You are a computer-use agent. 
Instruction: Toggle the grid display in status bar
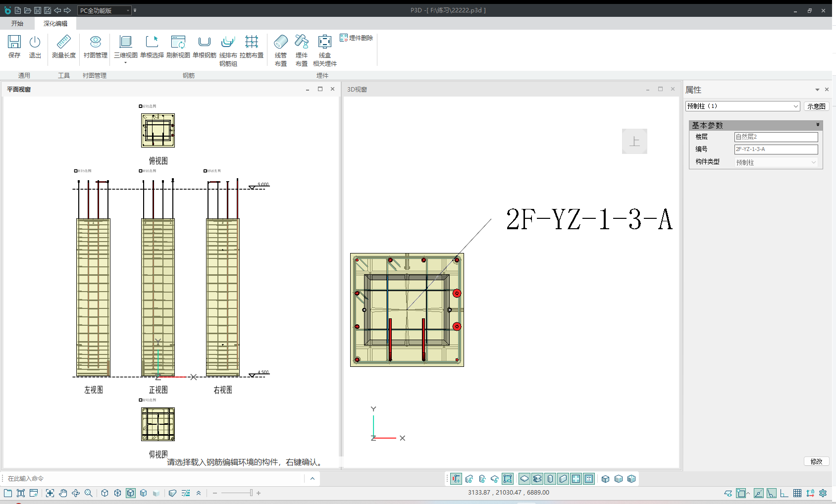tap(797, 493)
